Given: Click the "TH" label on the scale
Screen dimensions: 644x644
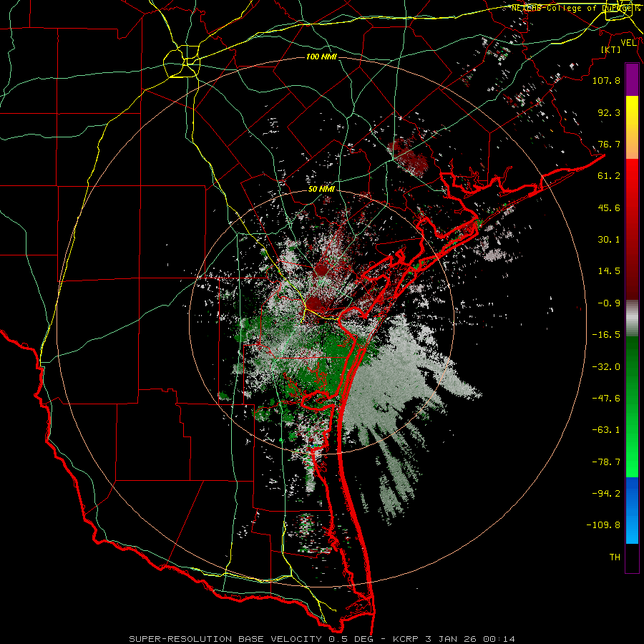Looking at the screenshot, I should [x=615, y=557].
